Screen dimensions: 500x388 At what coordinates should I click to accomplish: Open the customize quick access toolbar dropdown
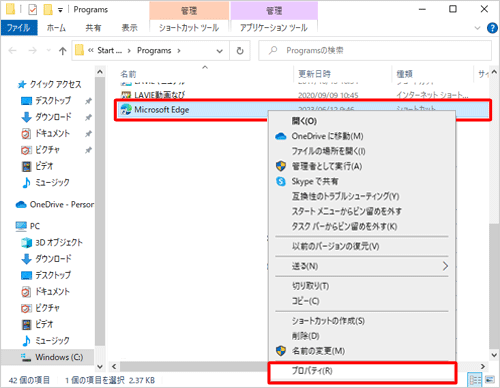pos(60,10)
